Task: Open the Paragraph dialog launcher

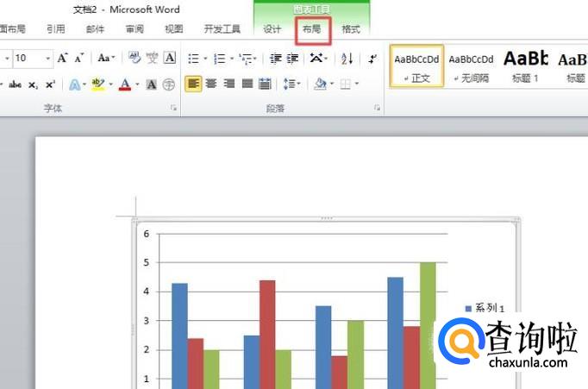Action: click(x=377, y=108)
